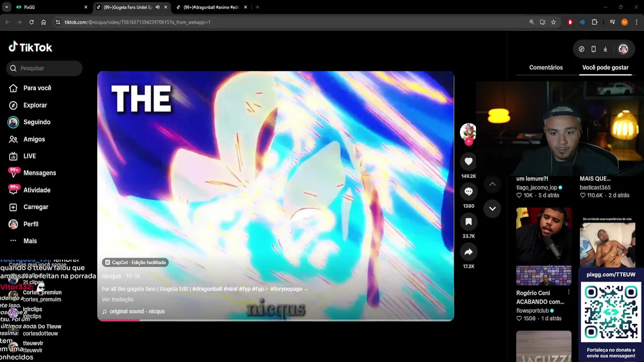
Task: Open the nicqus creator avatar
Action: pyautogui.click(x=468, y=131)
